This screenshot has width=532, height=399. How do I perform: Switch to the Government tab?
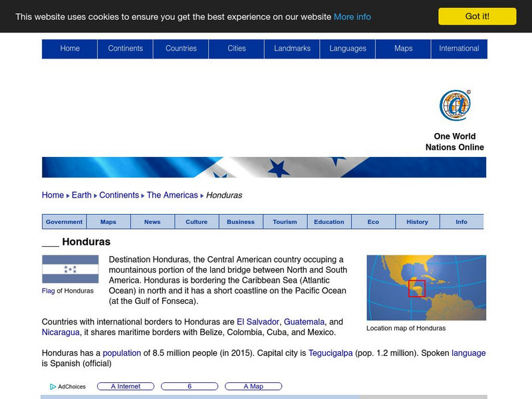coord(63,221)
